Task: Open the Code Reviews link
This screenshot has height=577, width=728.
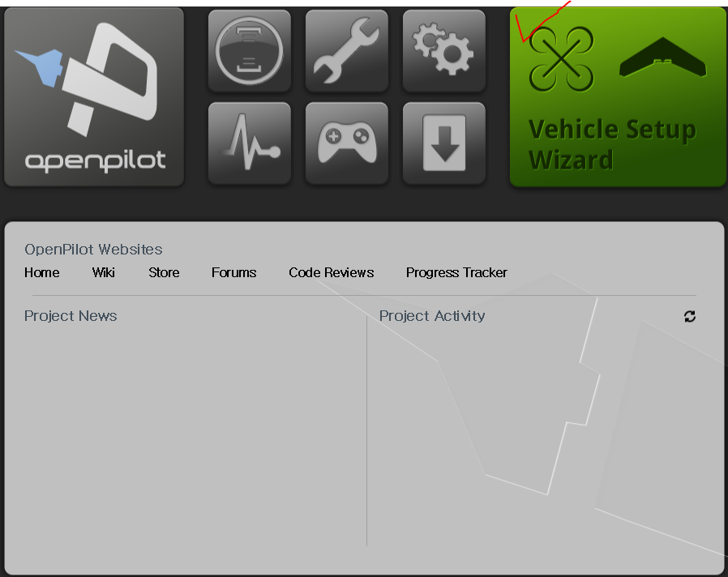Action: pos(331,272)
